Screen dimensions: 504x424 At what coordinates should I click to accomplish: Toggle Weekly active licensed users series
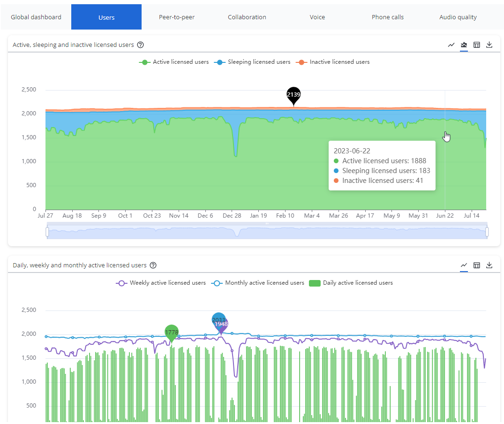coord(161,283)
